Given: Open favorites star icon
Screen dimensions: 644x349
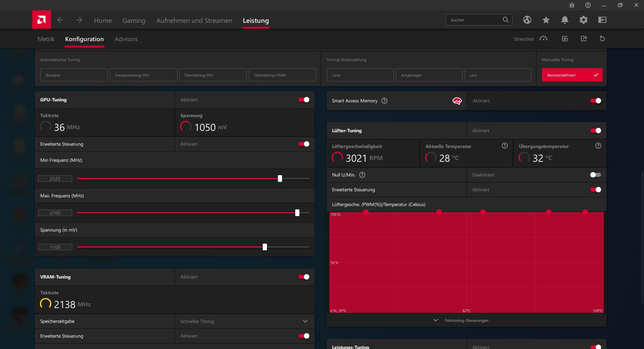Looking at the screenshot, I should click(x=546, y=20).
